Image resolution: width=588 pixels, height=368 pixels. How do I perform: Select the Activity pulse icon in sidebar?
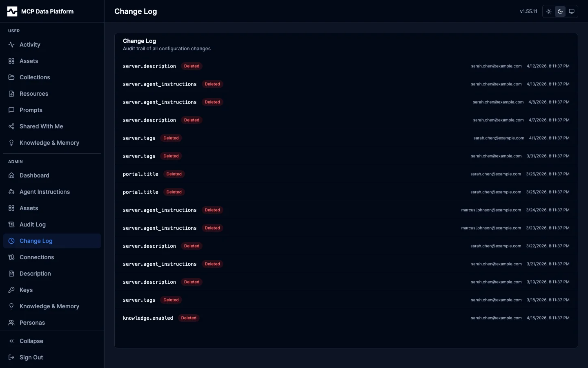pos(11,45)
